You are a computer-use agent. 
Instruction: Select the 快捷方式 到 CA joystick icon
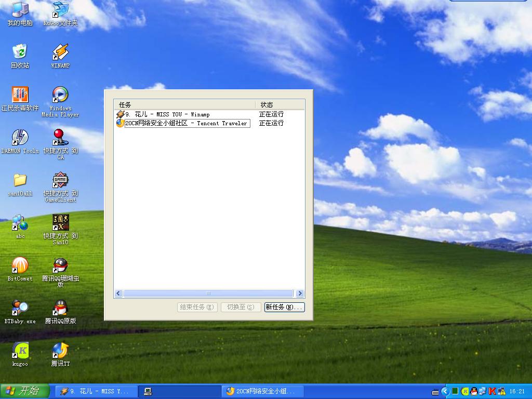[60, 144]
